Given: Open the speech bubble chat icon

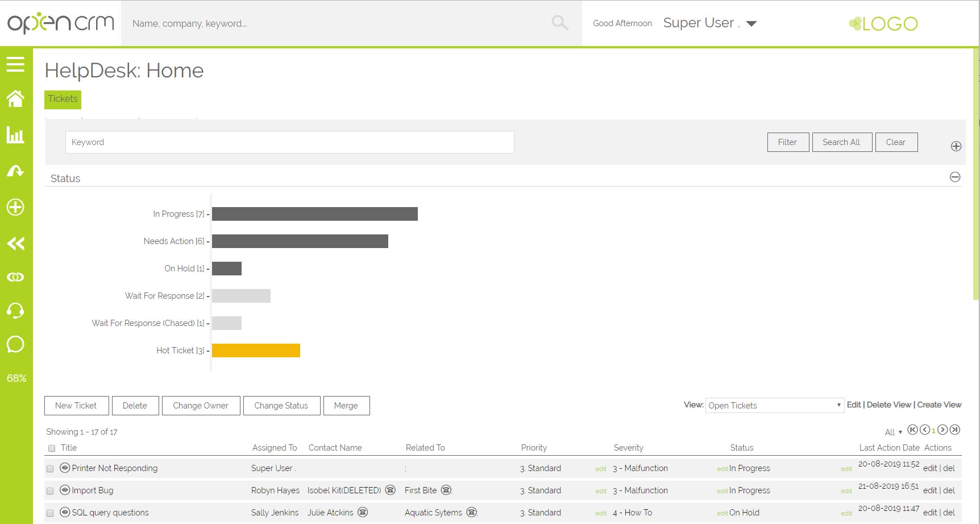Looking at the screenshot, I should point(15,344).
